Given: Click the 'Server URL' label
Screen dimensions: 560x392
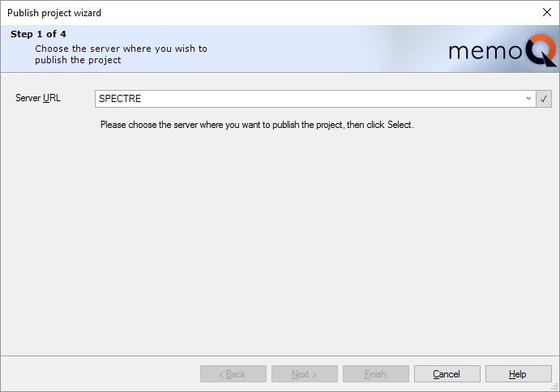Looking at the screenshot, I should coord(38,98).
